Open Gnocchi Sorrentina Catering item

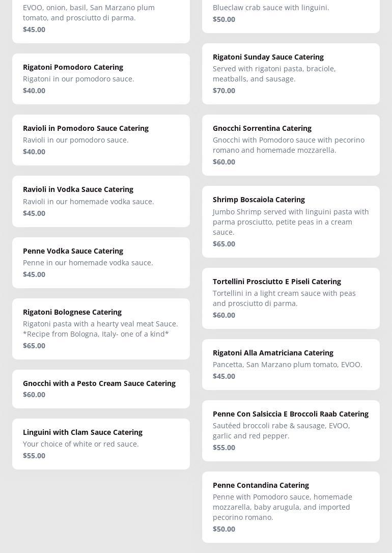(x=291, y=145)
